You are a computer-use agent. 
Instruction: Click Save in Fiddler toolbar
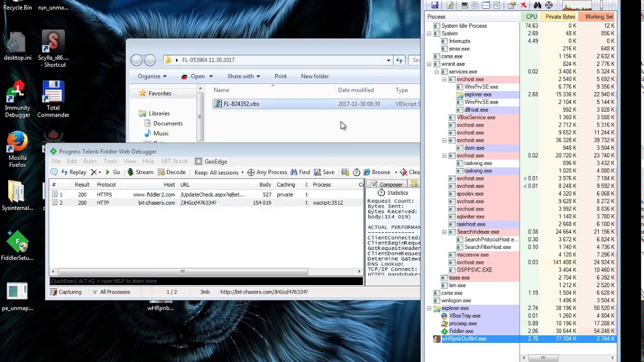tap(324, 172)
